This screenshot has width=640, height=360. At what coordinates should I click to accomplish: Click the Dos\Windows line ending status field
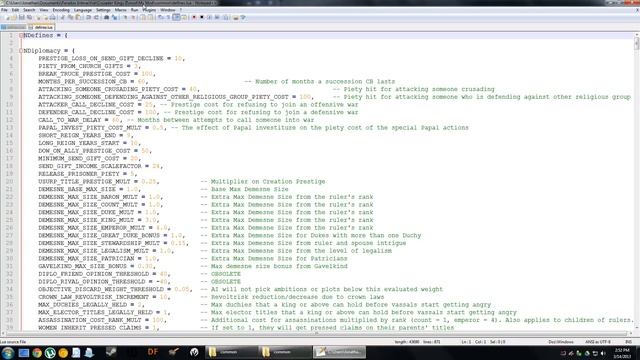tap(561, 342)
